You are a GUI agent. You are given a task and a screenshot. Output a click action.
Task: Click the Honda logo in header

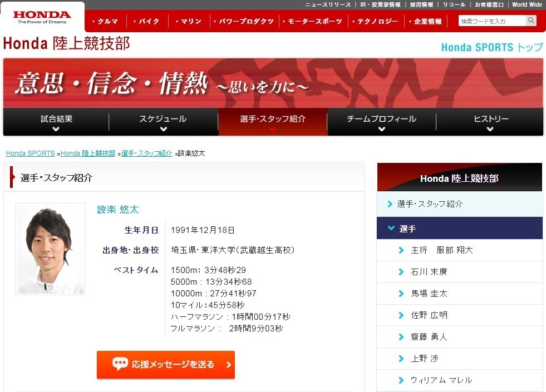pos(42,17)
